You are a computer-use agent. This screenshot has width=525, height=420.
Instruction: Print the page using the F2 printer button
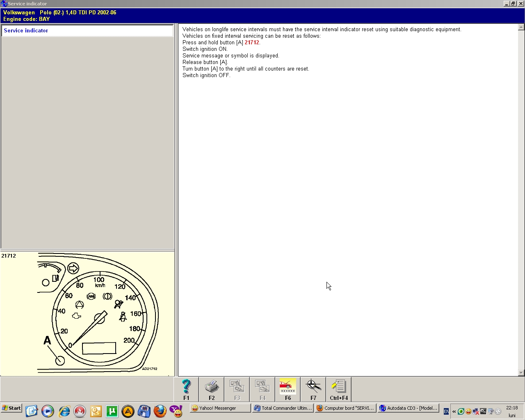pos(212,389)
